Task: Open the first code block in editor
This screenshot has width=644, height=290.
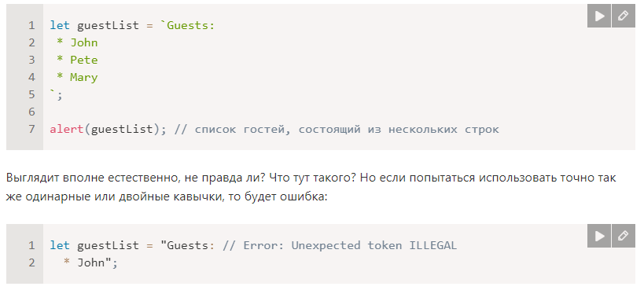Action: pos(624,16)
